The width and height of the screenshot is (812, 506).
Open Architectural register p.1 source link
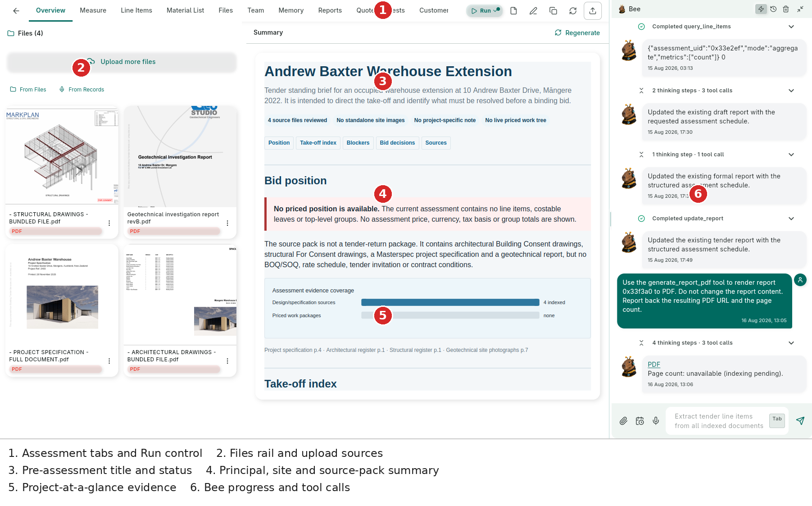[x=355, y=350]
